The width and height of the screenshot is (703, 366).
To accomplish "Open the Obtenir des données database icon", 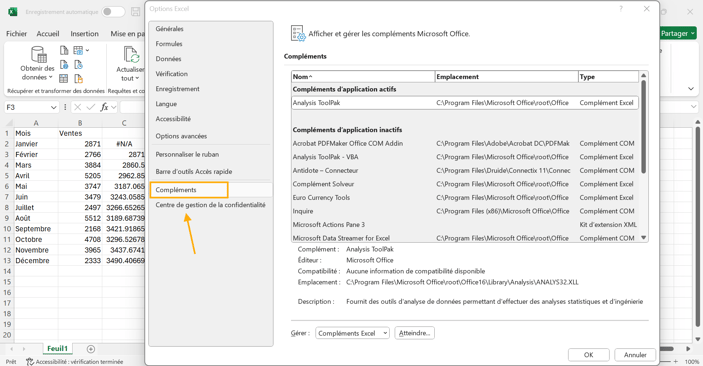I will click(x=39, y=55).
